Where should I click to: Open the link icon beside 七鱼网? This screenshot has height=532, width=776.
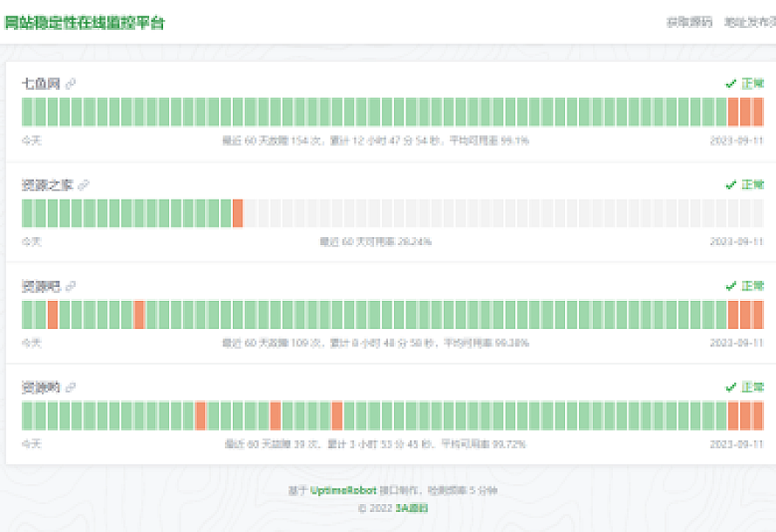click(x=71, y=84)
